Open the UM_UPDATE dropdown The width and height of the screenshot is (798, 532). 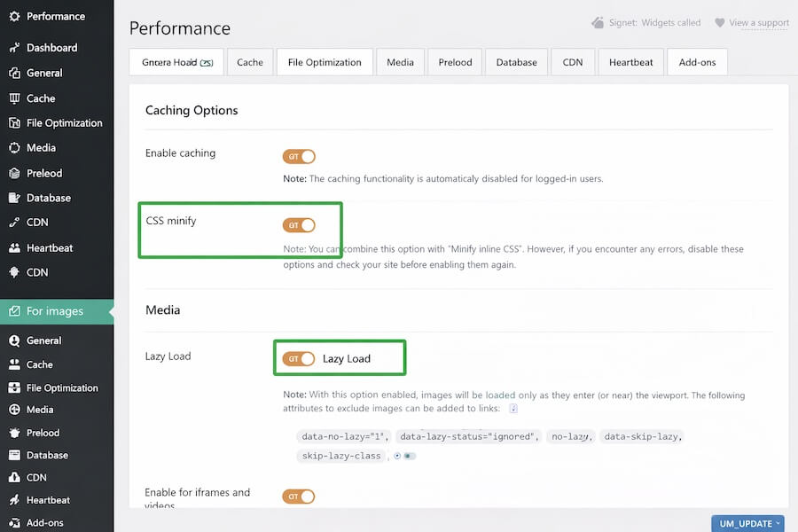[x=747, y=523]
